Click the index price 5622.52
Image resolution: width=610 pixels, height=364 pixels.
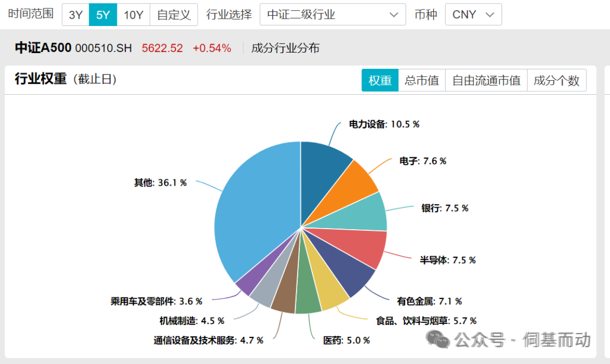pyautogui.click(x=163, y=49)
